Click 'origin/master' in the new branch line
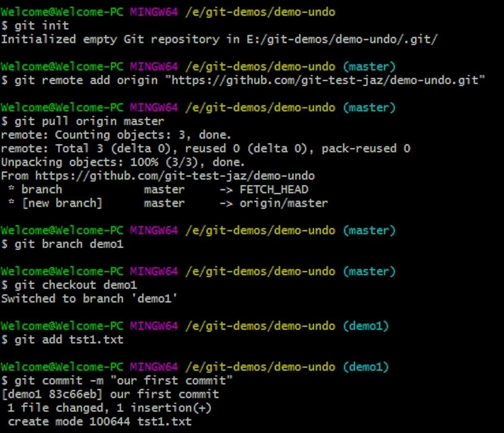The width and height of the screenshot is (504, 433). (284, 203)
